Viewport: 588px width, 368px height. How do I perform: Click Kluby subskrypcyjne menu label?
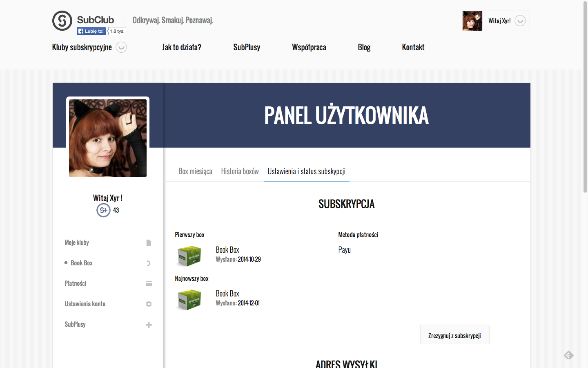(82, 47)
